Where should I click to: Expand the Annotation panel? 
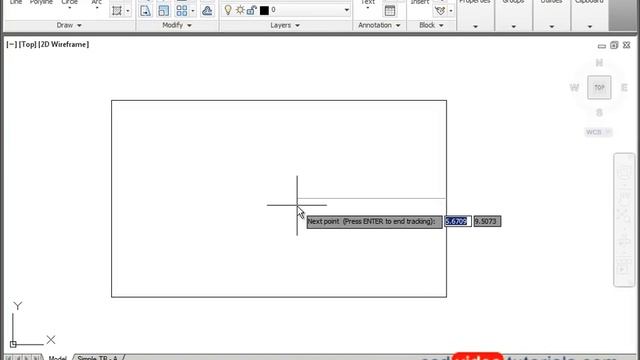(379, 25)
